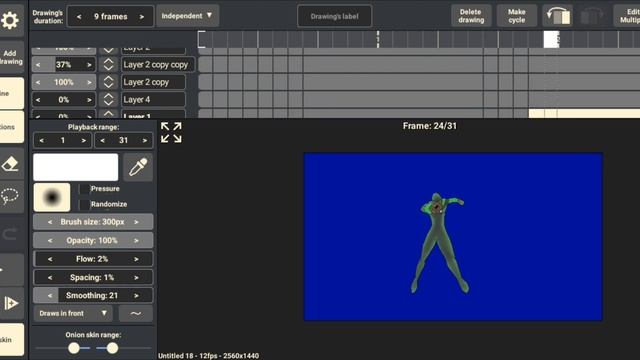Enable the Randomize checkbox
The height and width of the screenshot is (360, 640).
tap(84, 204)
